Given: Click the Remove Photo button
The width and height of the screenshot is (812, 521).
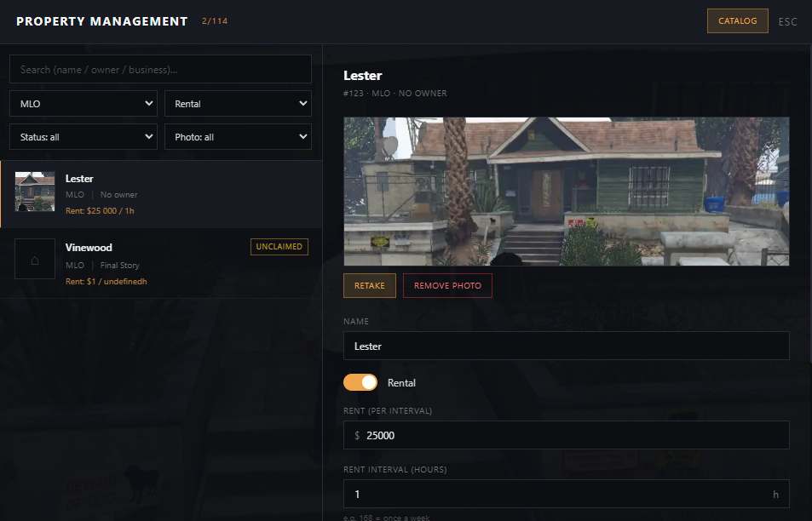Looking at the screenshot, I should point(447,285).
